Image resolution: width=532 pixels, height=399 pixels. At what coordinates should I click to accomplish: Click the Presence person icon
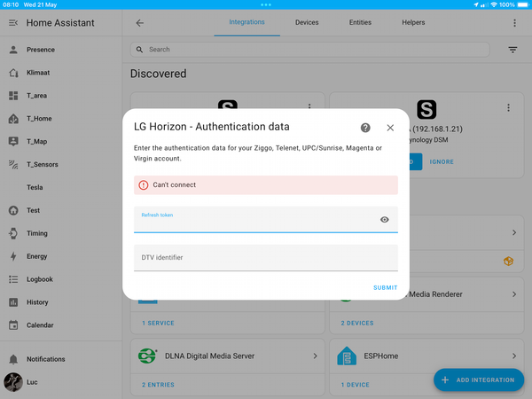click(x=13, y=50)
